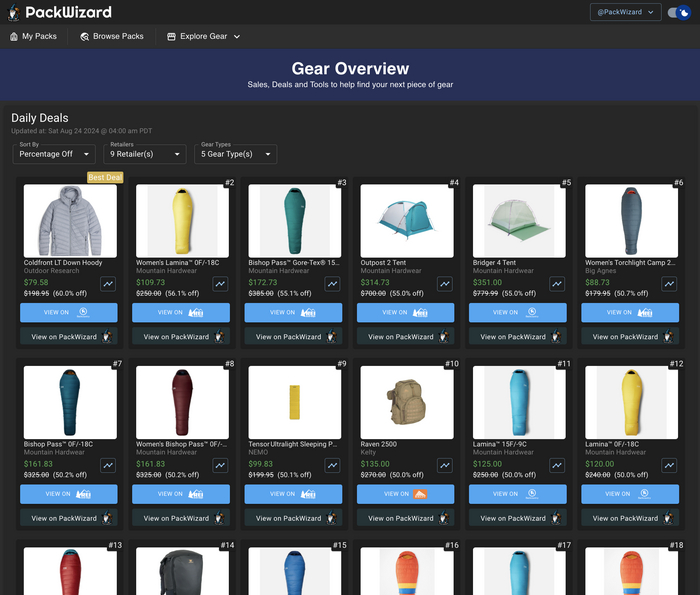Click View On retailer button for Raven 2500
This screenshot has width=700, height=595.
point(406,494)
